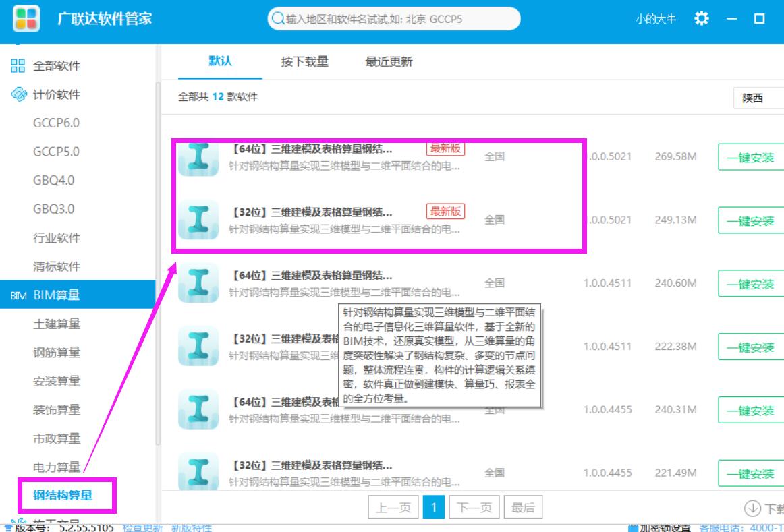Click the sidebar vertical scrollbar
Image resolution: width=784 pixels, height=532 pixels.
point(158,264)
